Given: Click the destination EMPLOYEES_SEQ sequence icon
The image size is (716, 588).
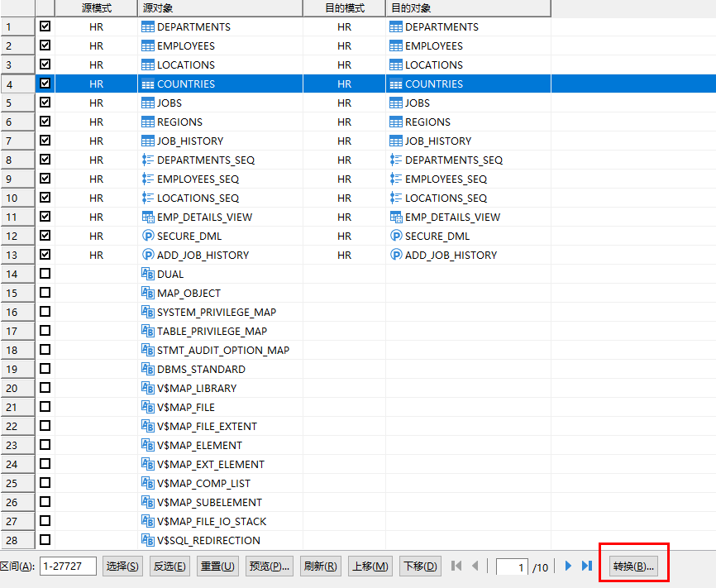Looking at the screenshot, I should point(395,179).
